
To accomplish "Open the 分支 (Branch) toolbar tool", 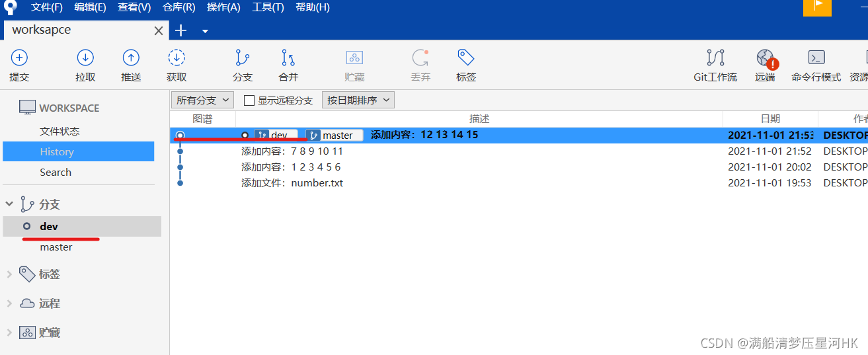I will tap(243, 58).
